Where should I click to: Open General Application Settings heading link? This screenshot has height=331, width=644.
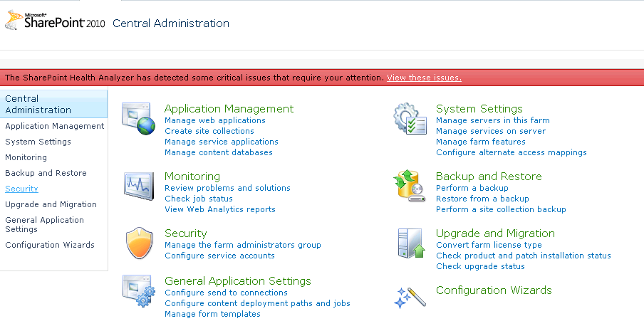pos(238,281)
